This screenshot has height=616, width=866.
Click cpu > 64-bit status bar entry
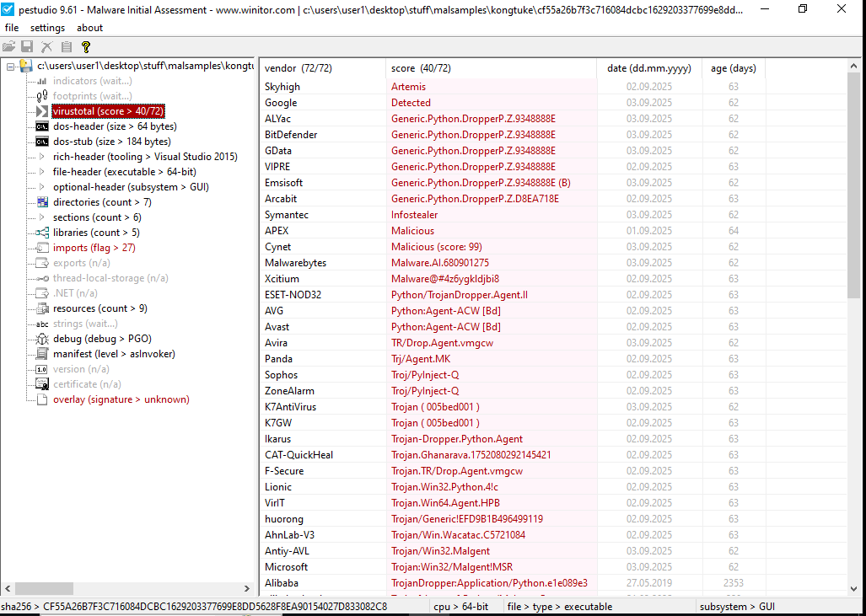click(461, 607)
